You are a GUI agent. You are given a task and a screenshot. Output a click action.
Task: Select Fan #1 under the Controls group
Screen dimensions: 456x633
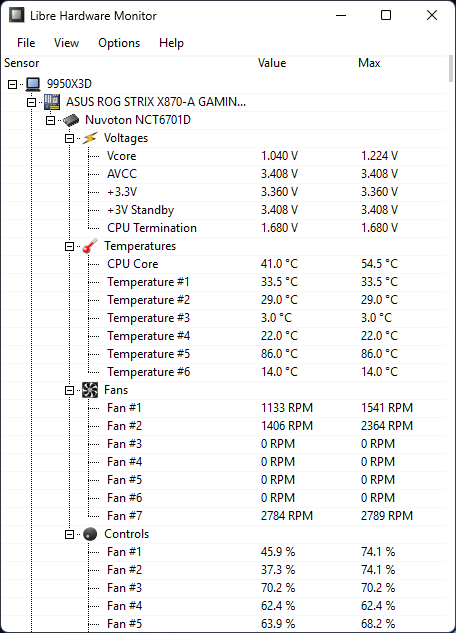coord(224,552)
